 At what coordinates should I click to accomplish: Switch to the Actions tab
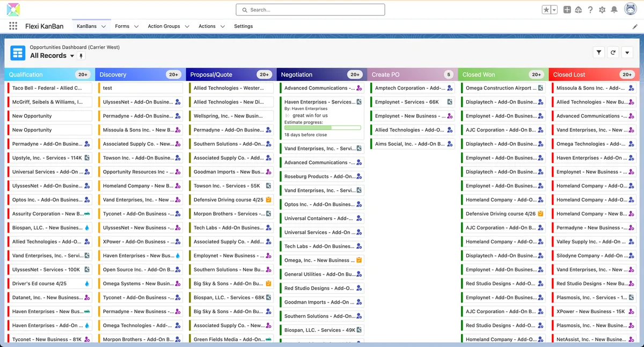pyautogui.click(x=207, y=26)
